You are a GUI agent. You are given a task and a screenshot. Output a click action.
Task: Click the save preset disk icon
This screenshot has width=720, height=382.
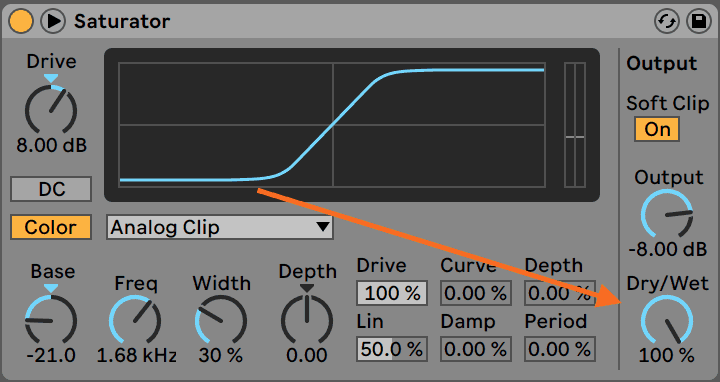coord(699,22)
